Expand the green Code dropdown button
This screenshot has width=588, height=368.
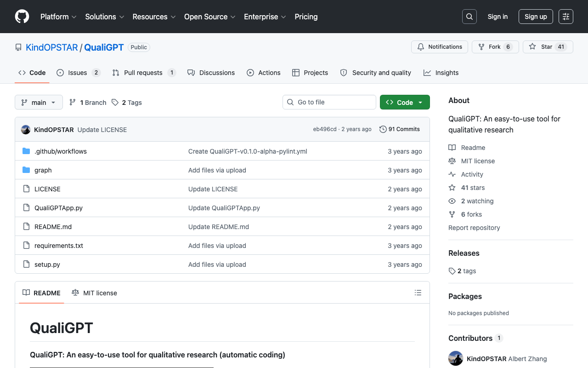point(405,102)
